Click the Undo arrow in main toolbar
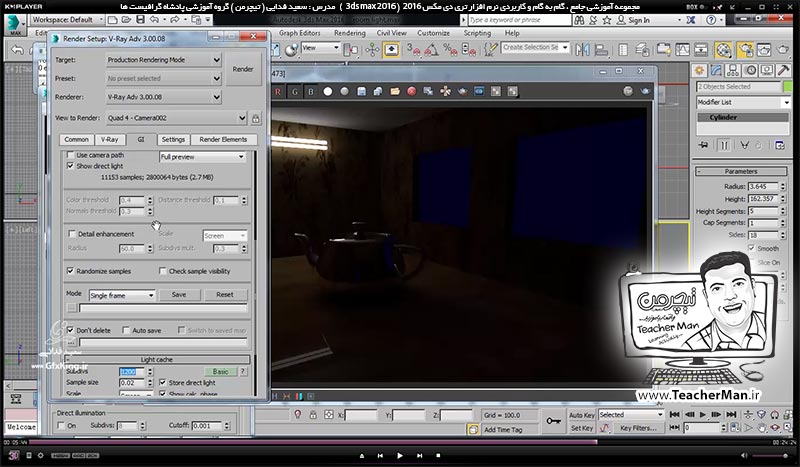The height and width of the screenshot is (467, 800). click(17, 50)
